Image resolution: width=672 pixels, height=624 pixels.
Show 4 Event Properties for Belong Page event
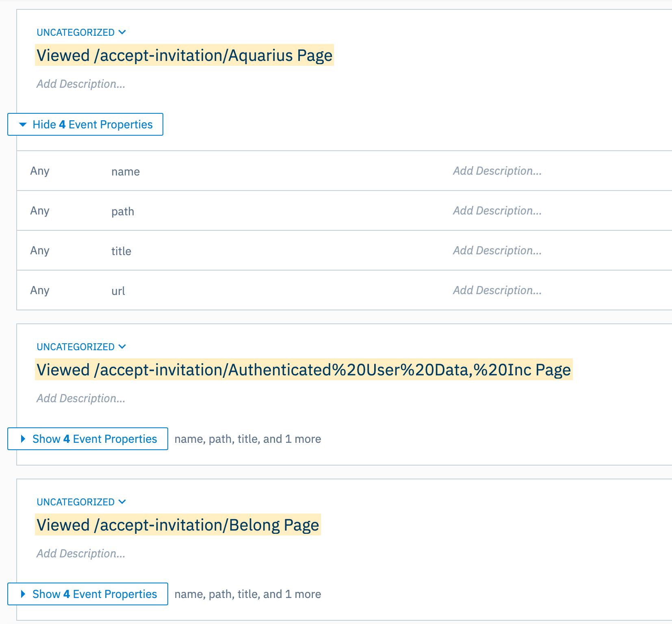point(88,594)
